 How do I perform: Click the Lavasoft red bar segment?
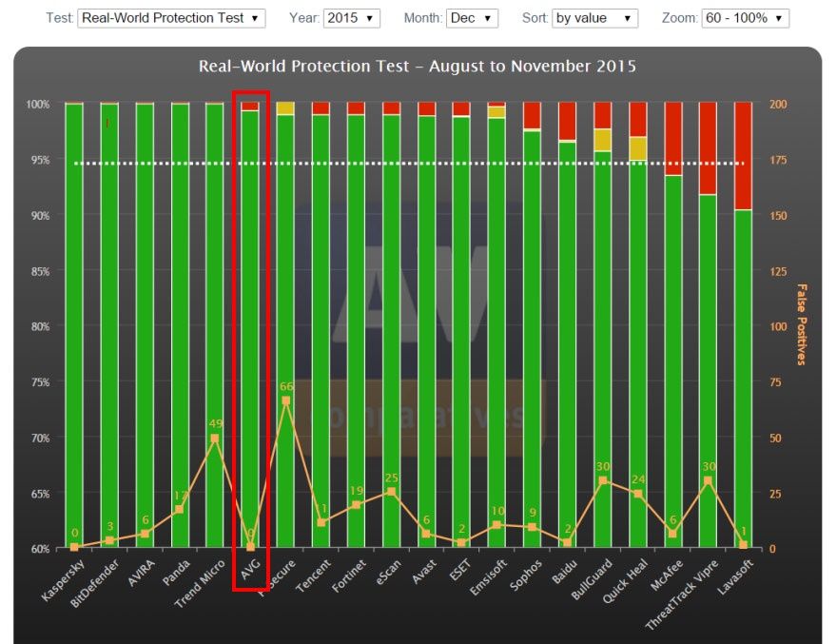pyautogui.click(x=743, y=155)
